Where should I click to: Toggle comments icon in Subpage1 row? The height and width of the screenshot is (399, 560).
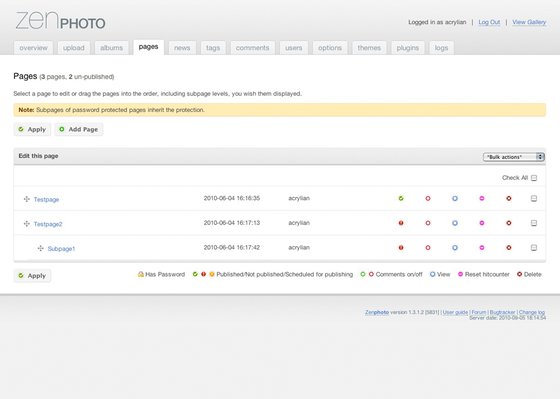[x=428, y=248]
